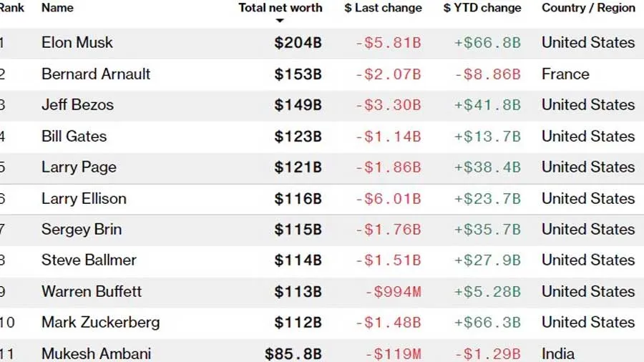Select Steve Ballmer in the list
Image resolution: width=644 pixels, height=362 pixels.
[89, 260]
